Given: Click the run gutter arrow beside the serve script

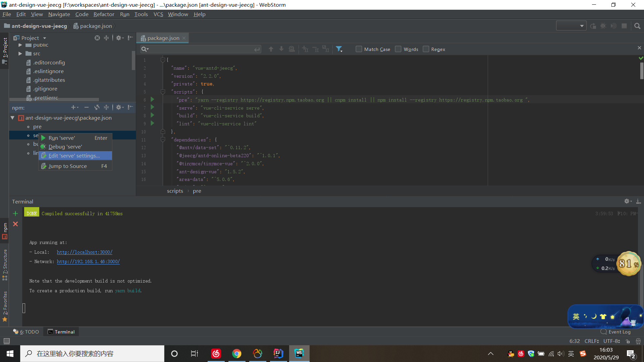Looking at the screenshot, I should 152,107.
